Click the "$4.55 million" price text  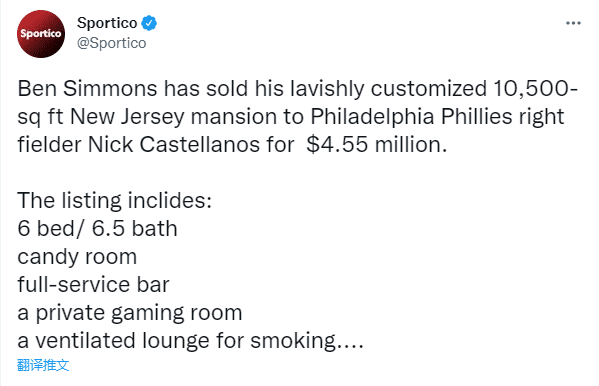click(x=376, y=145)
